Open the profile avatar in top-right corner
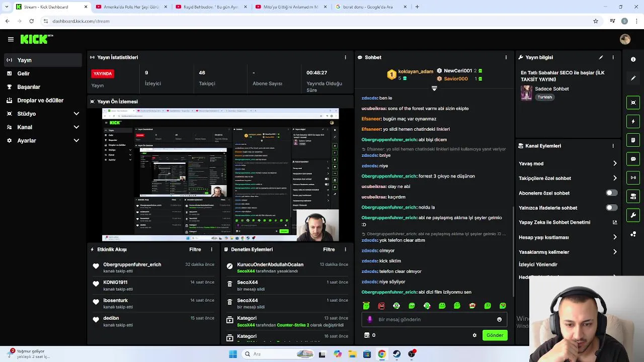 click(x=625, y=39)
